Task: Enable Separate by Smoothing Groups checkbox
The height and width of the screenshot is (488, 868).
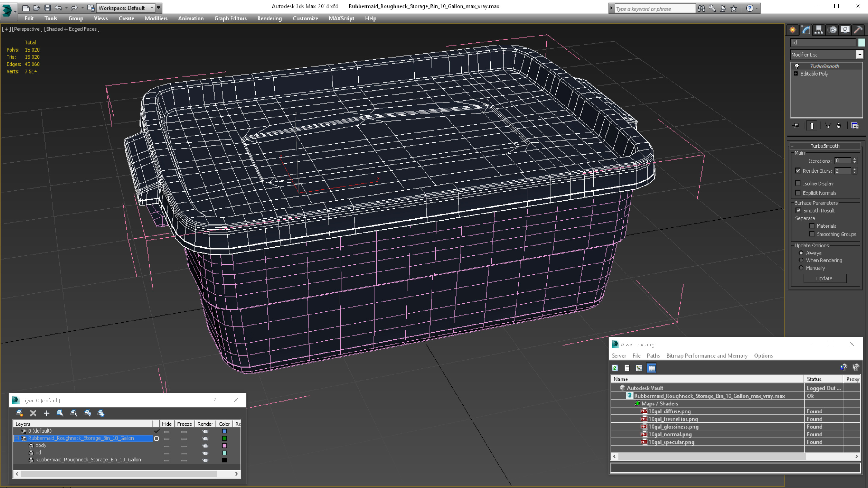Action: pyautogui.click(x=812, y=234)
